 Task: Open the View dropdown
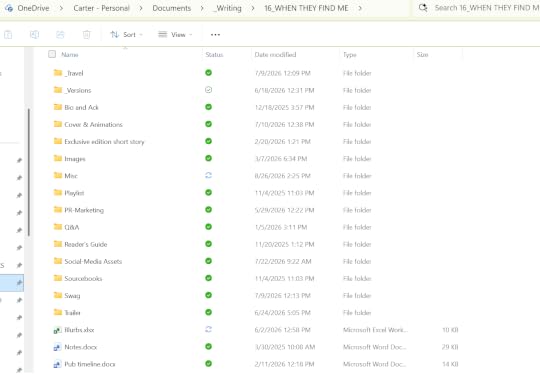(x=175, y=34)
